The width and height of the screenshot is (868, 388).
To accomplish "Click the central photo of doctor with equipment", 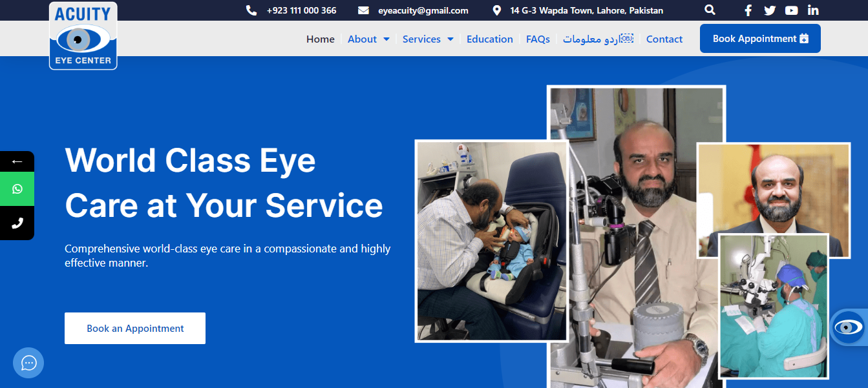I will (637, 238).
